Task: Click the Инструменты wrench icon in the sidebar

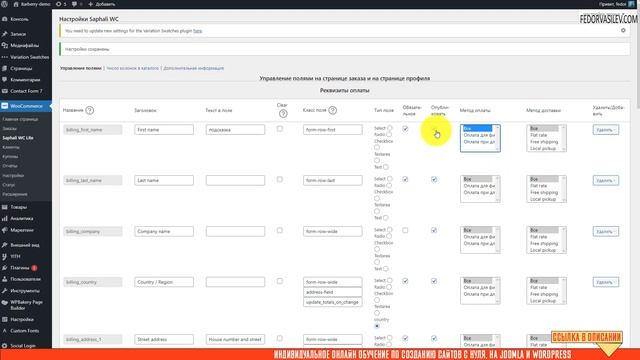Action: (5, 291)
